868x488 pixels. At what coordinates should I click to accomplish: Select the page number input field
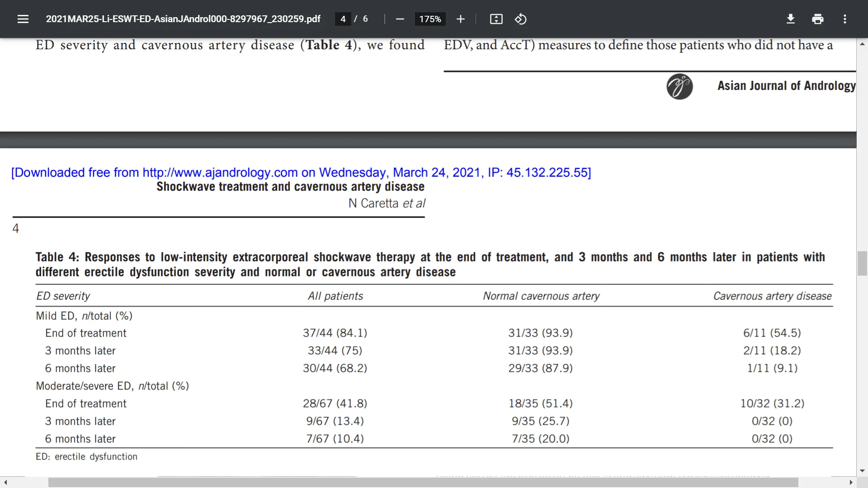pyautogui.click(x=344, y=19)
